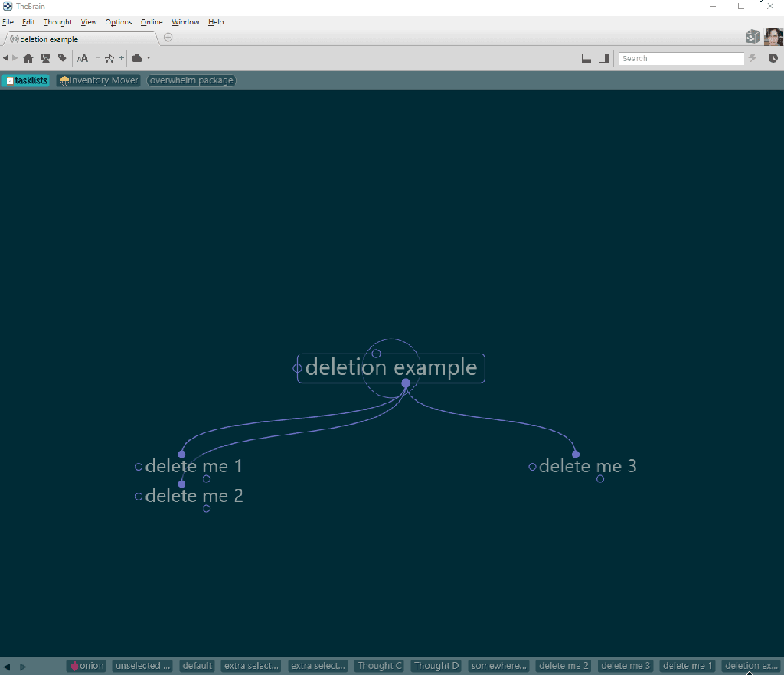This screenshot has height=675, width=784.
Task: Click the plus icon to add new tab
Action: point(168,37)
